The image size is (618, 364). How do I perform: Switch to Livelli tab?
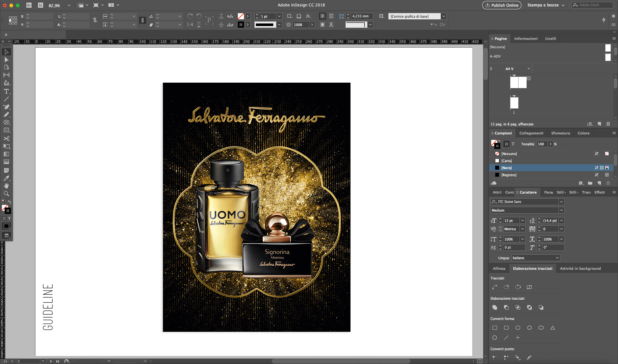pyautogui.click(x=550, y=39)
